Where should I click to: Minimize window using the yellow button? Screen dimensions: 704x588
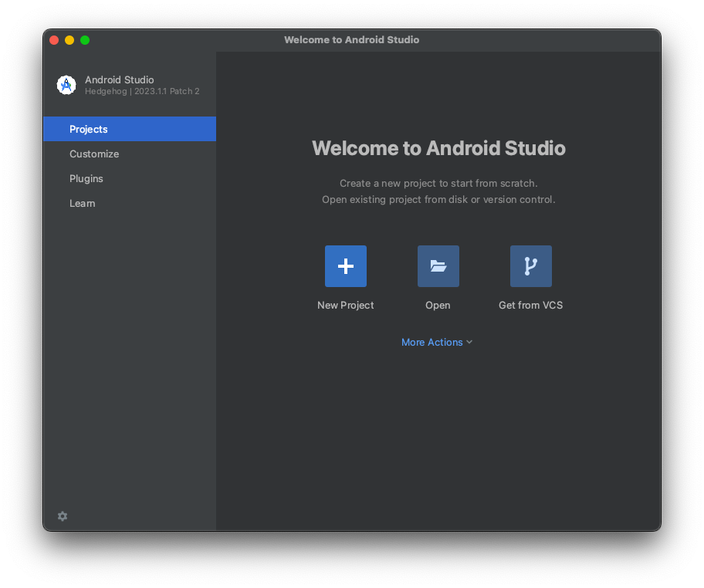point(69,40)
